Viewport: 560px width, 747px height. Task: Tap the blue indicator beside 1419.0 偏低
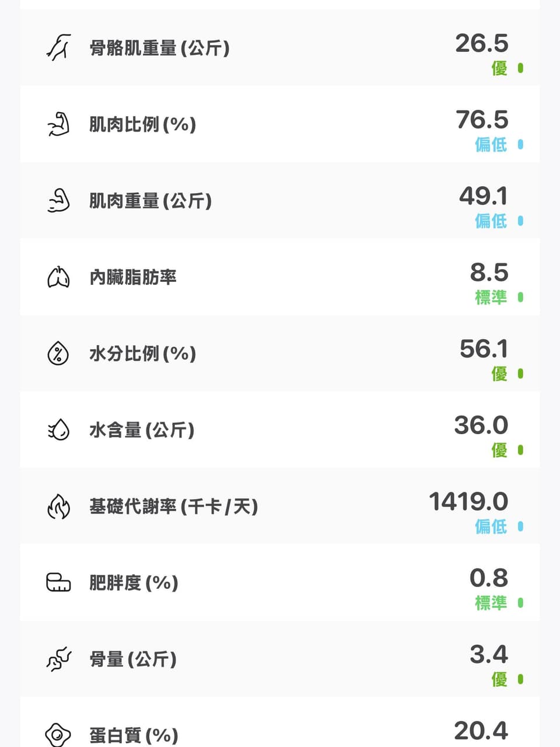pos(520,526)
